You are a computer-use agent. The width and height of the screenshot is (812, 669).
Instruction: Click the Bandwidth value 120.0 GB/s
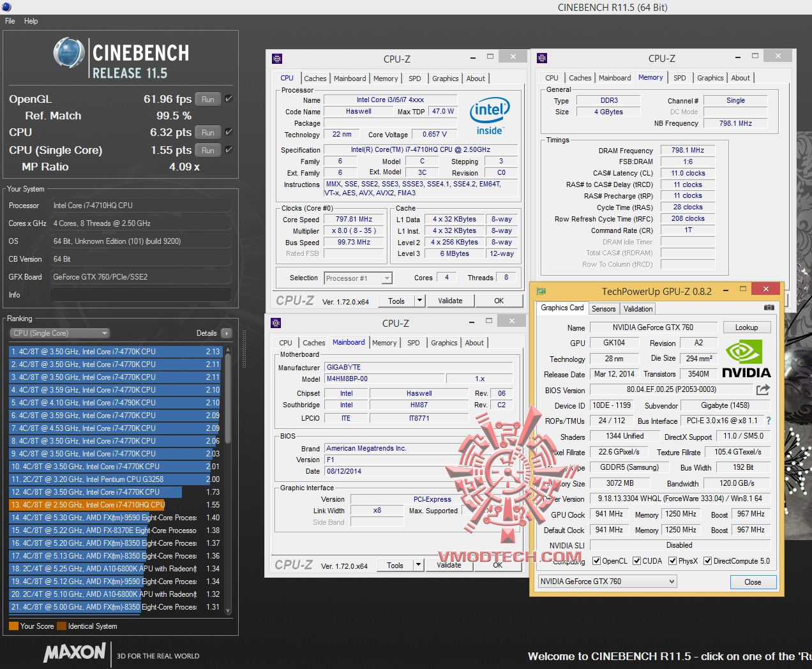point(737,483)
